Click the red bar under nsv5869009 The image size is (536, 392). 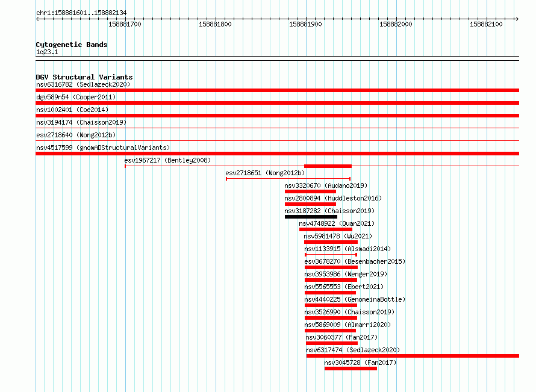(330, 331)
